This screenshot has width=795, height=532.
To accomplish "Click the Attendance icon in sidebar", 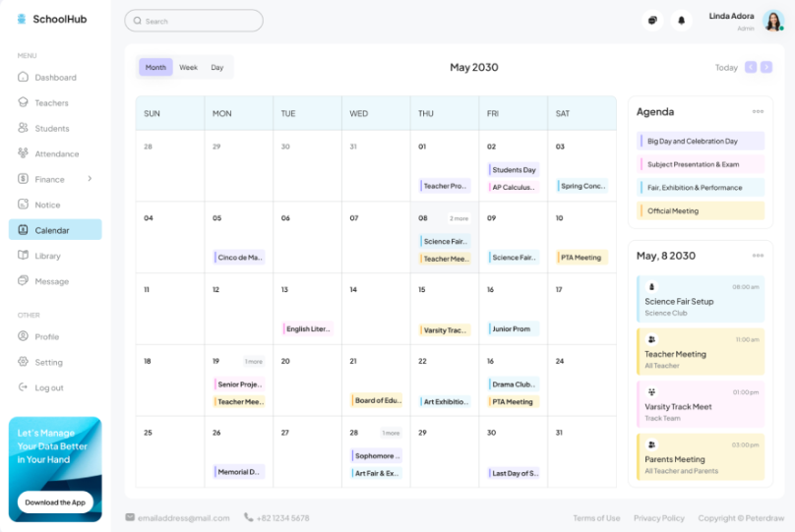I will (24, 153).
